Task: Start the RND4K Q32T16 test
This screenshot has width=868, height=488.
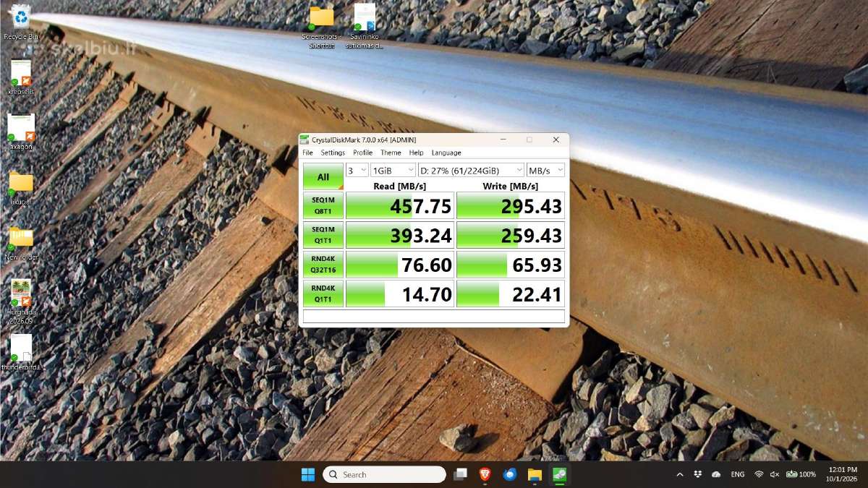Action: 323,265
